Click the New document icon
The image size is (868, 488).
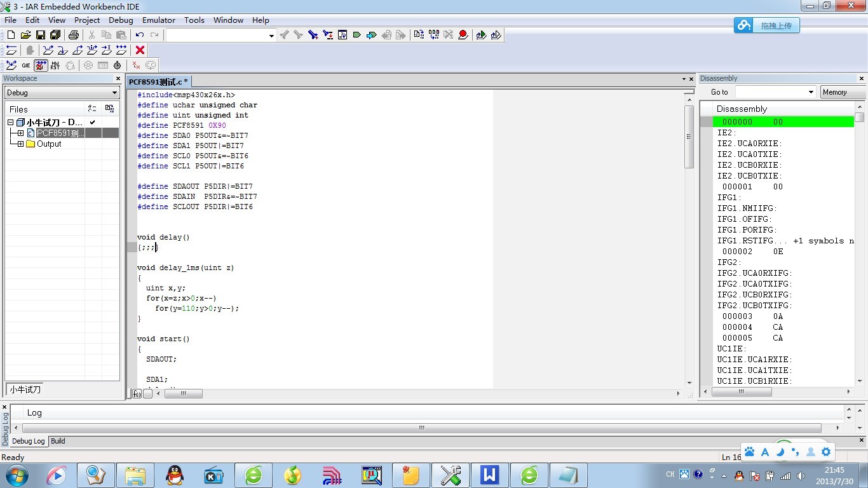tap(11, 35)
